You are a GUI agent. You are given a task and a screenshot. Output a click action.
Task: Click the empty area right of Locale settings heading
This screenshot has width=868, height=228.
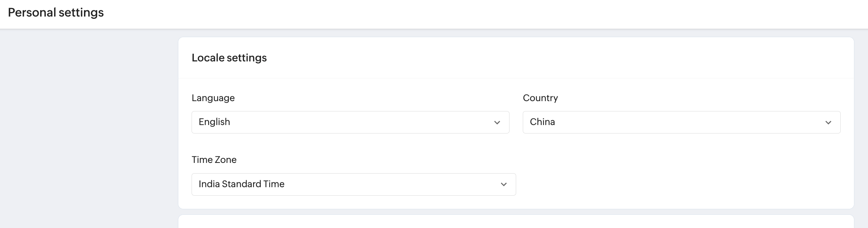tap(553, 58)
